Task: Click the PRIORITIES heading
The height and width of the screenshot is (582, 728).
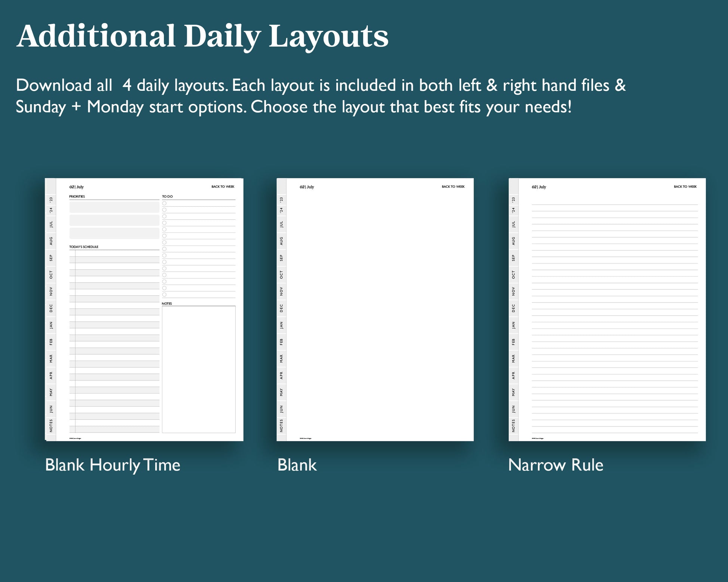Action: (x=77, y=196)
